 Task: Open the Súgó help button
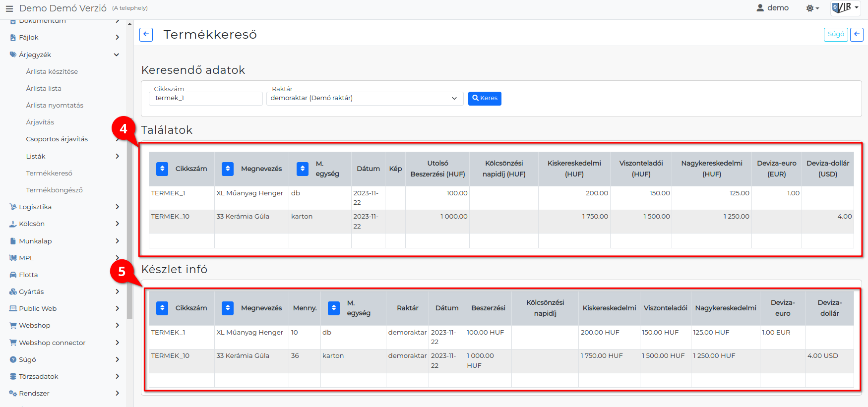point(836,34)
